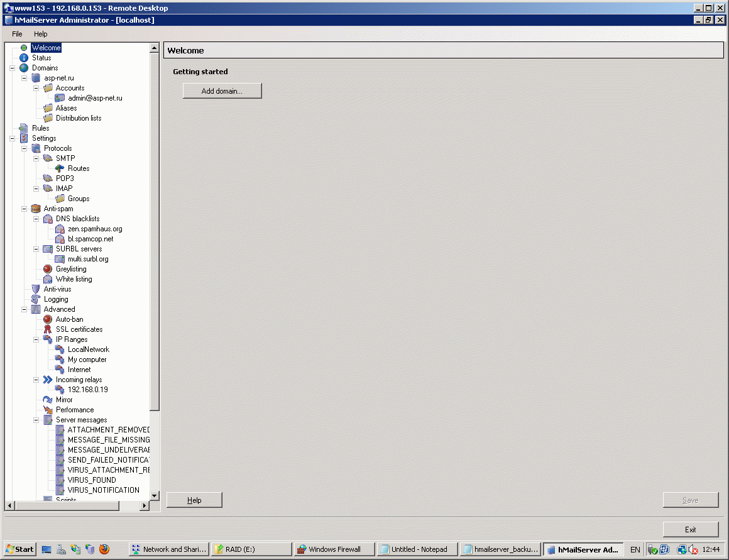729x560 pixels.
Task: Select My computer IP range
Action: 87,360
